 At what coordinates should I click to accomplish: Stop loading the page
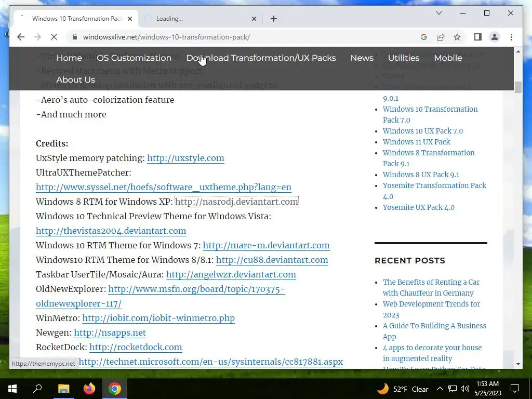pos(54,37)
